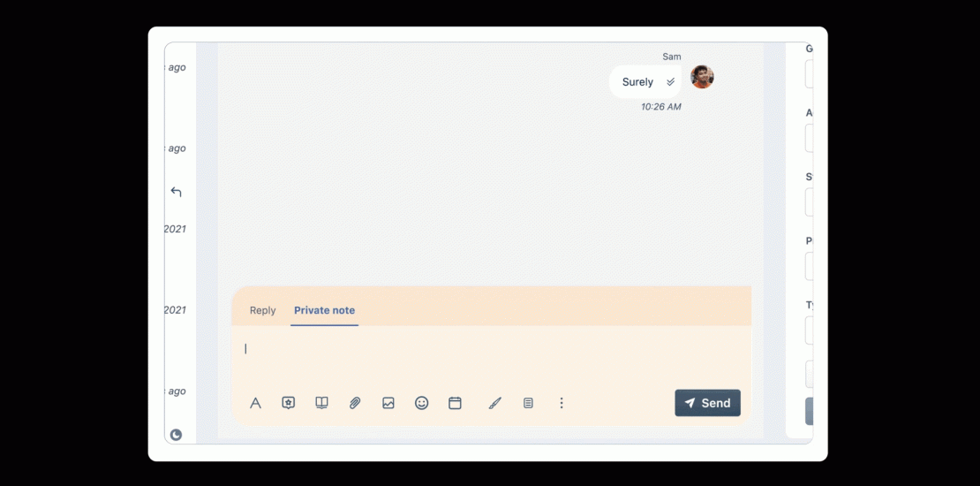Click the paintbrush icon in the editor toolbar
The image size is (980, 486).
[x=495, y=403]
